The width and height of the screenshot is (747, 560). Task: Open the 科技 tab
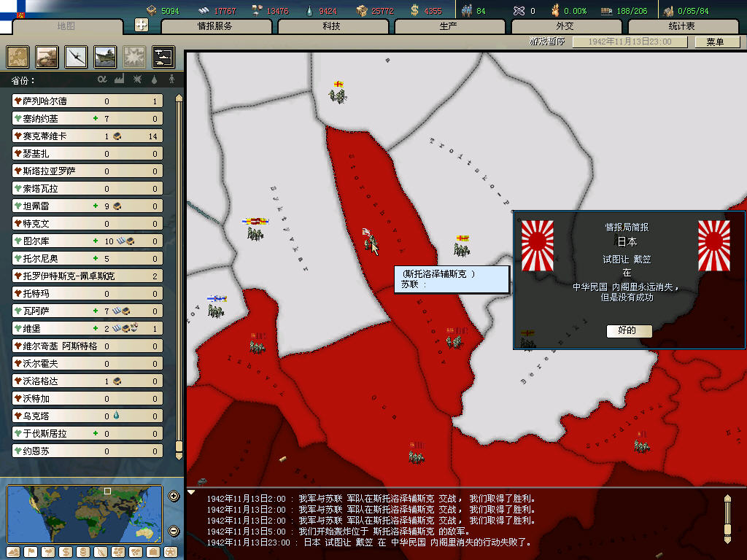click(x=333, y=27)
